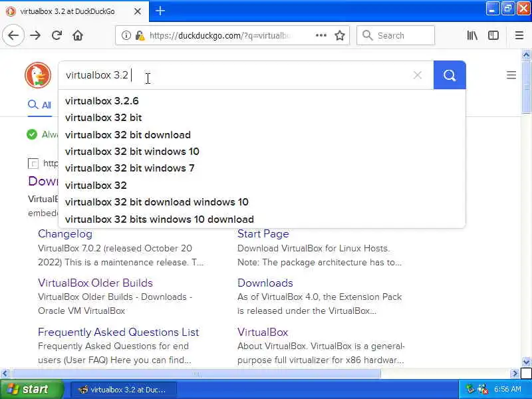The width and height of the screenshot is (532, 399).
Task: Open the VirtualBox sitelink
Action: pos(263,332)
